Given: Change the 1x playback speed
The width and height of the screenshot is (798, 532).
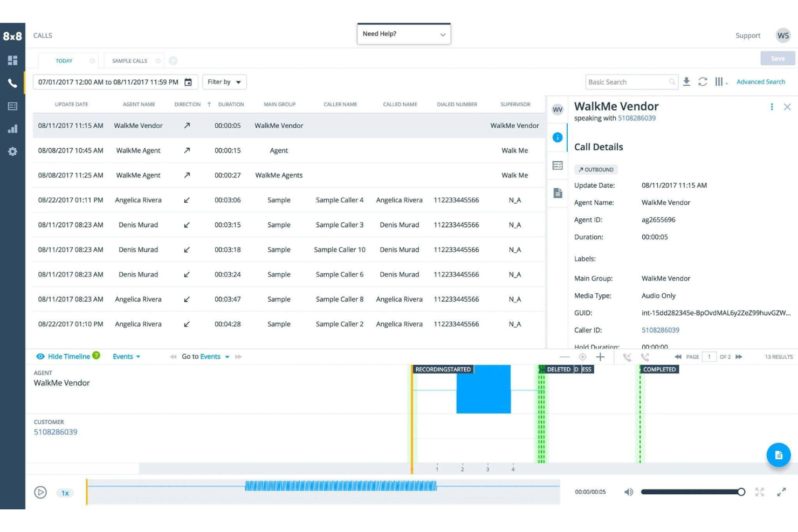Looking at the screenshot, I should click(65, 493).
